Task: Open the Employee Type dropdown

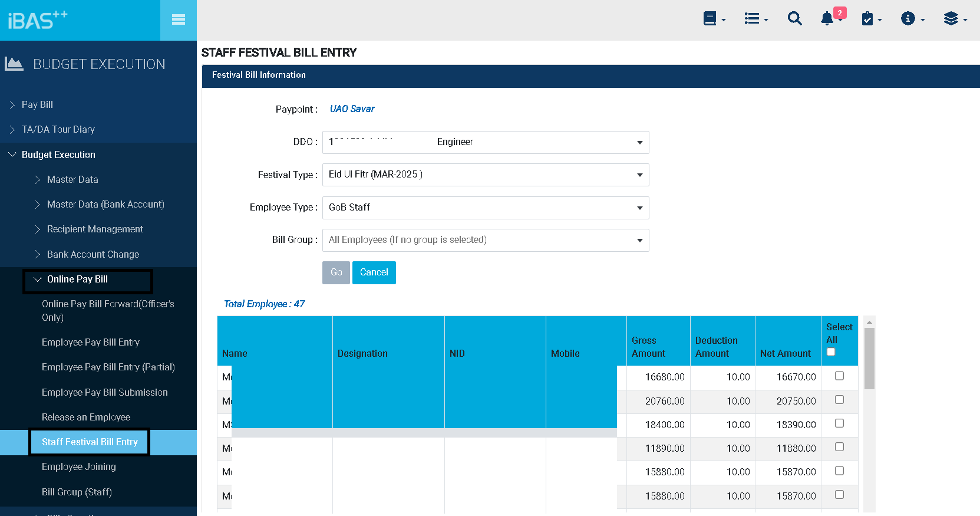Action: click(486, 208)
